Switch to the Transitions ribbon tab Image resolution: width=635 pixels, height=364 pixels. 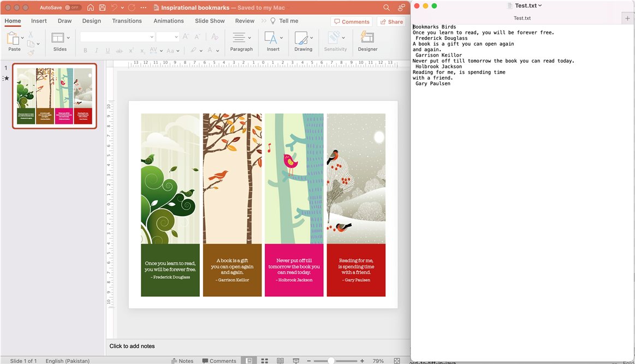coord(127,21)
